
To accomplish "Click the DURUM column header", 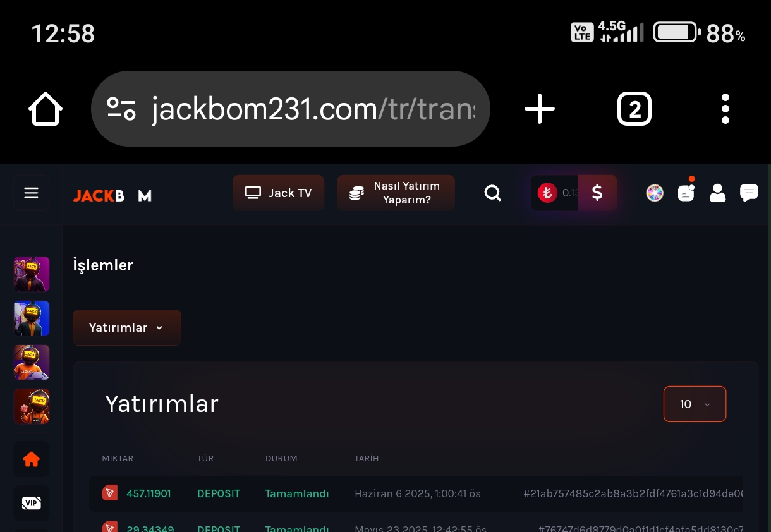I will pos(281,458).
